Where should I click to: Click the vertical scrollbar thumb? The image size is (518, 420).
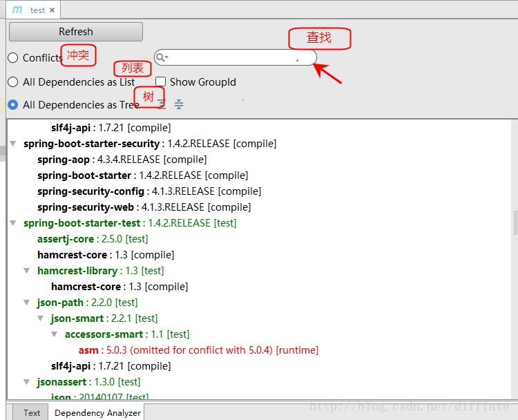[x=516, y=222]
